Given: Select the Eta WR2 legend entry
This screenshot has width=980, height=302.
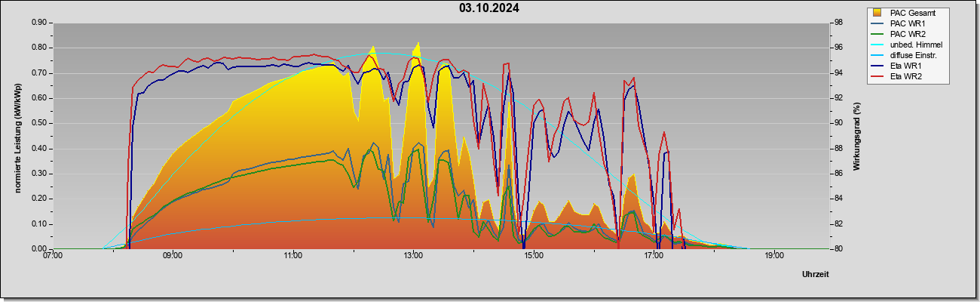Looking at the screenshot, I should click(x=903, y=76).
